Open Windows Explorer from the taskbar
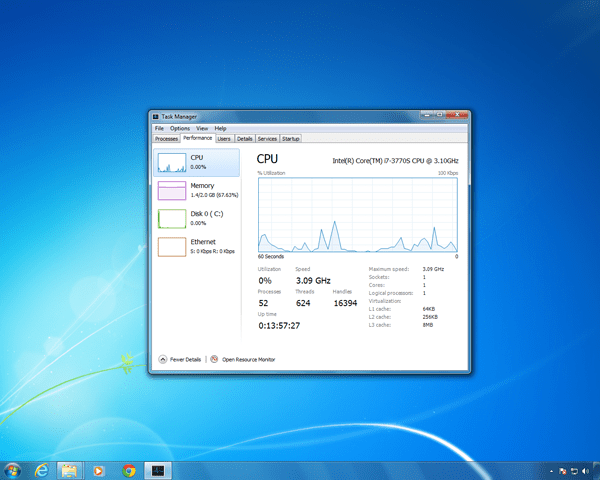600x480 pixels. point(70,470)
